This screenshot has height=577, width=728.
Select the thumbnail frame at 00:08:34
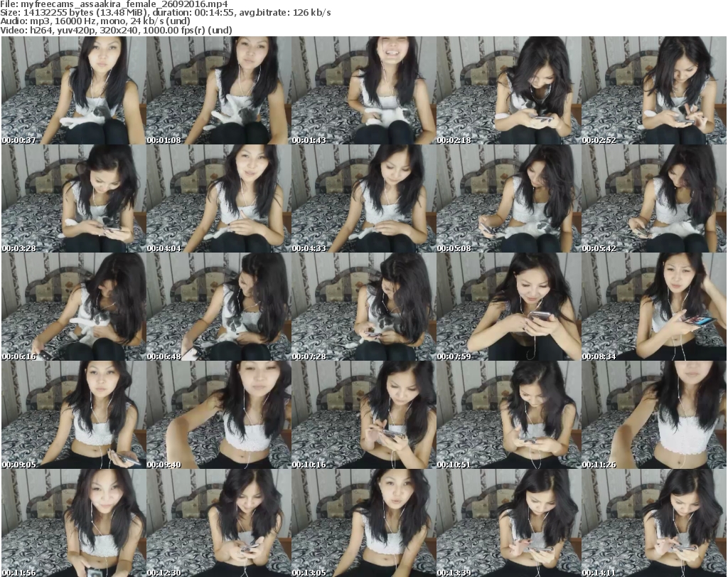click(654, 307)
